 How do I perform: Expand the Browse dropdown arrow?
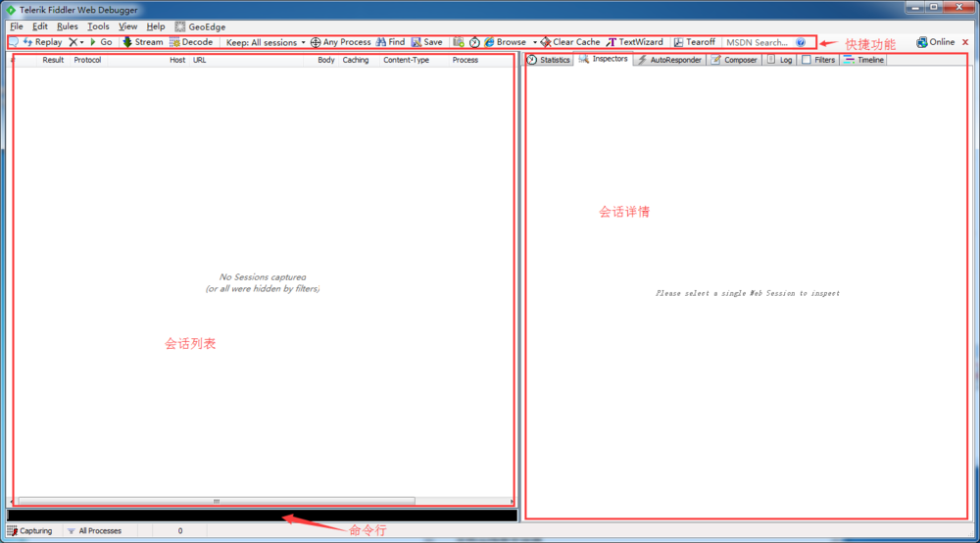[x=535, y=42]
